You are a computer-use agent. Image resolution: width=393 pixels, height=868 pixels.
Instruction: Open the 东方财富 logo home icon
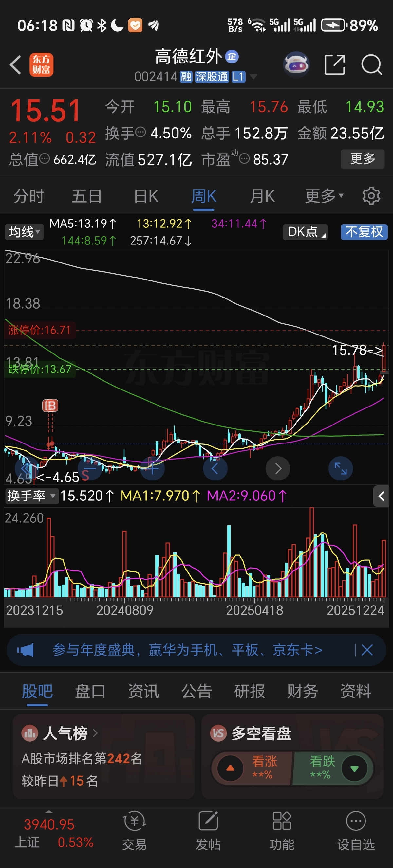point(42,65)
